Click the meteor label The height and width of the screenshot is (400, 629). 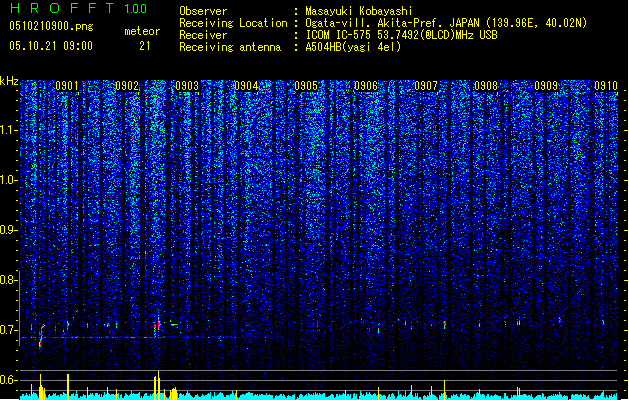click(x=142, y=31)
